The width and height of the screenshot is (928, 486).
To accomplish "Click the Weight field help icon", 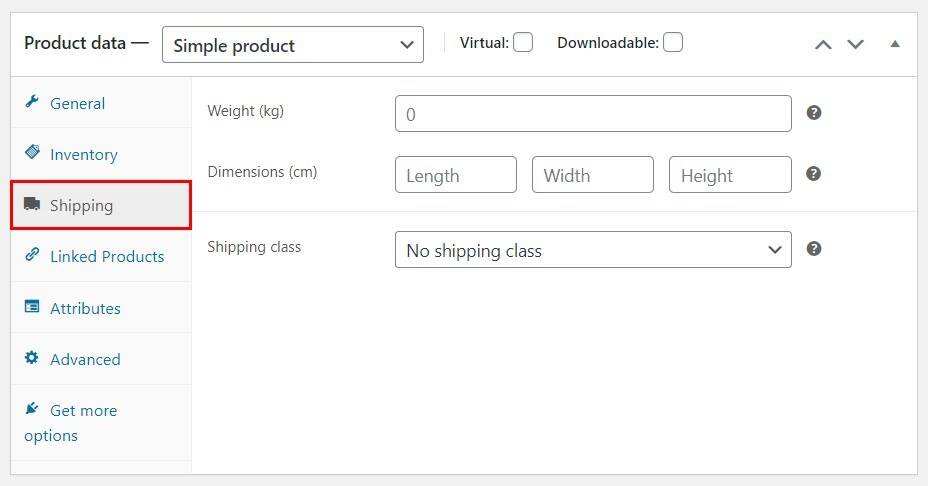I will [x=814, y=113].
